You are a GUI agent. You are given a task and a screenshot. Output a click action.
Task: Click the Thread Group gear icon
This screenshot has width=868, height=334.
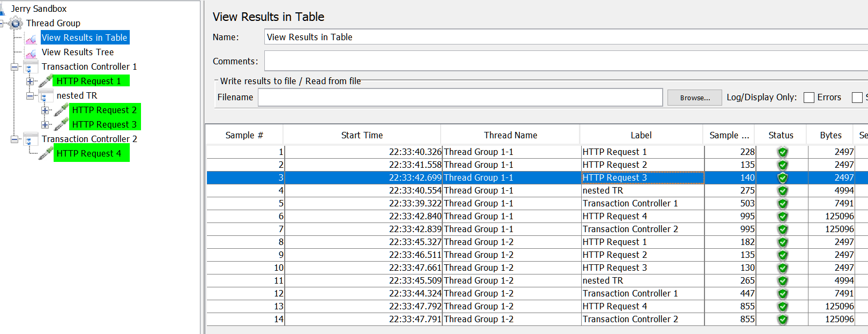(x=16, y=23)
